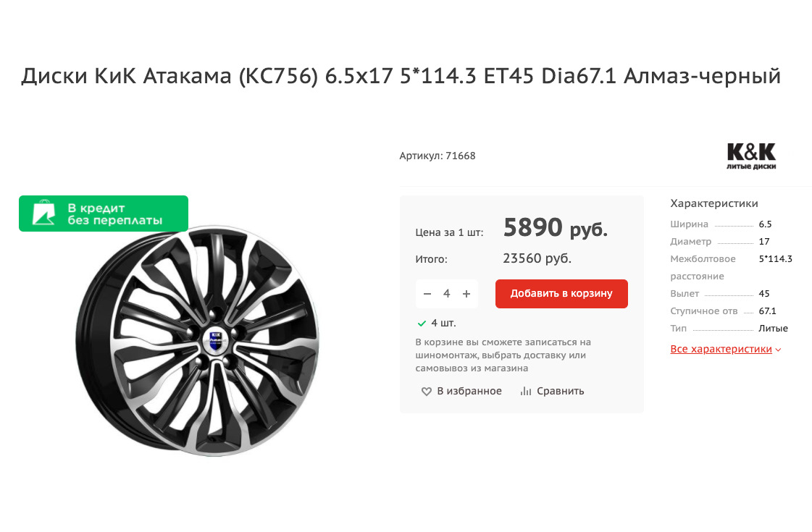Decrease quantity with the minus button

click(427, 294)
